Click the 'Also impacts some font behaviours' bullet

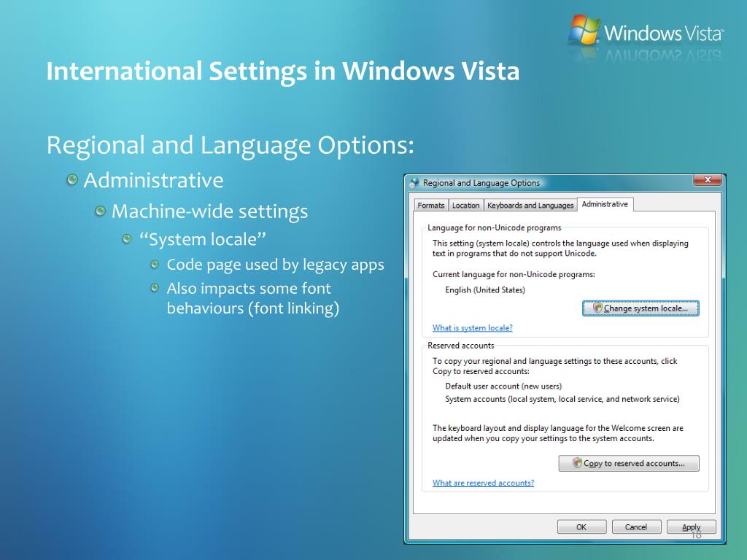click(253, 298)
